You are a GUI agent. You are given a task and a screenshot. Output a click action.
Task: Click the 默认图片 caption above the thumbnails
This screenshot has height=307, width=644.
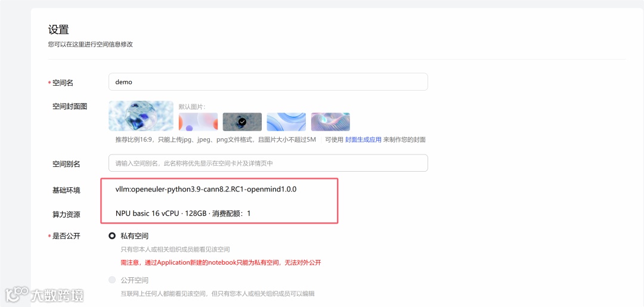192,107
